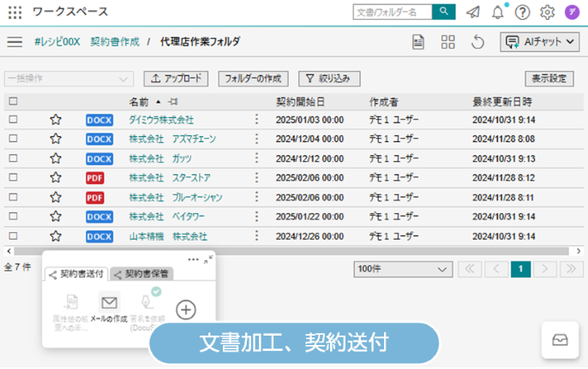The image size is (588, 369).
Task: Click the plus add action icon
Action: [x=186, y=310]
